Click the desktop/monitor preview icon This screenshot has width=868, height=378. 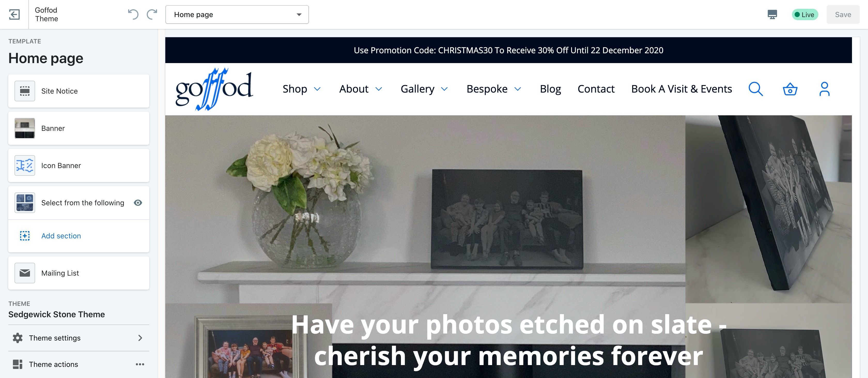(x=772, y=14)
